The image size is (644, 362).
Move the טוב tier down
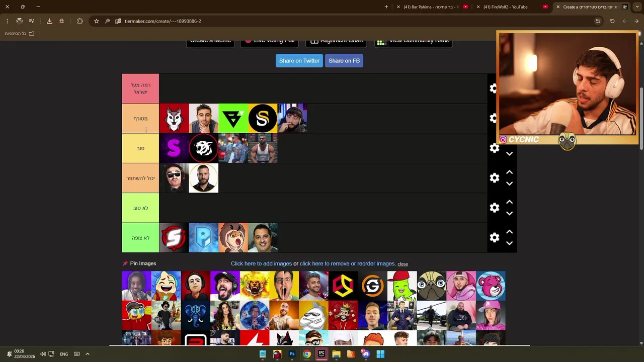point(509,154)
